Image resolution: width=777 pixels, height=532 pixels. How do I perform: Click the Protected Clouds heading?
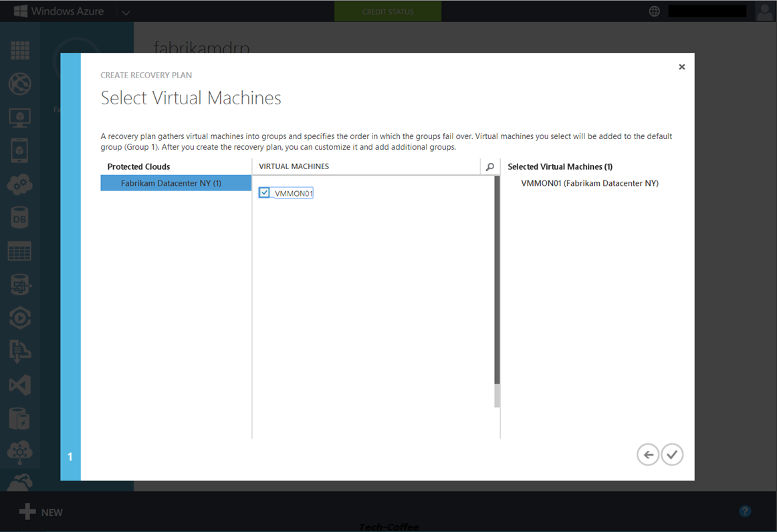(x=139, y=167)
